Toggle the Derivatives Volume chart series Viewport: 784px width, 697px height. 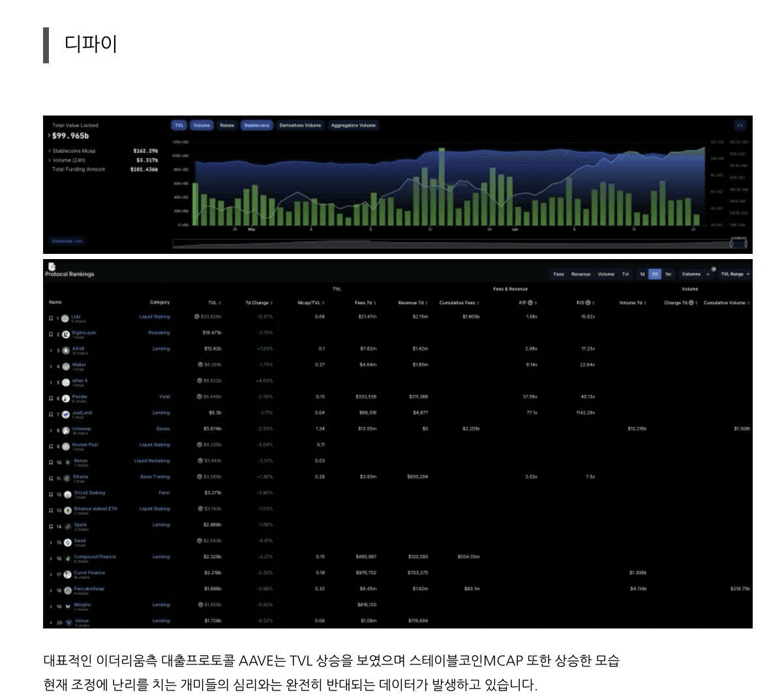[x=300, y=125]
